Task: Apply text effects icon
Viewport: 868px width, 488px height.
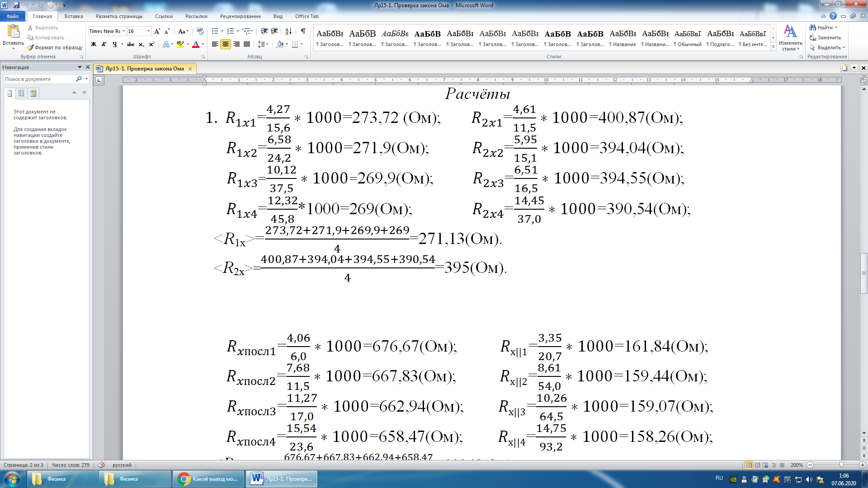Action: tap(166, 44)
